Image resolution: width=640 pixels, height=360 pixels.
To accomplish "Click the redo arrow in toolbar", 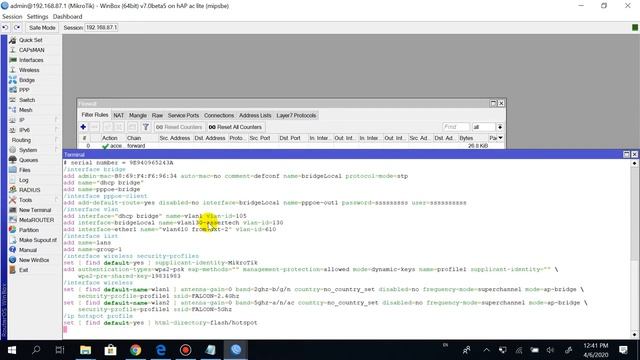I will coord(17,27).
